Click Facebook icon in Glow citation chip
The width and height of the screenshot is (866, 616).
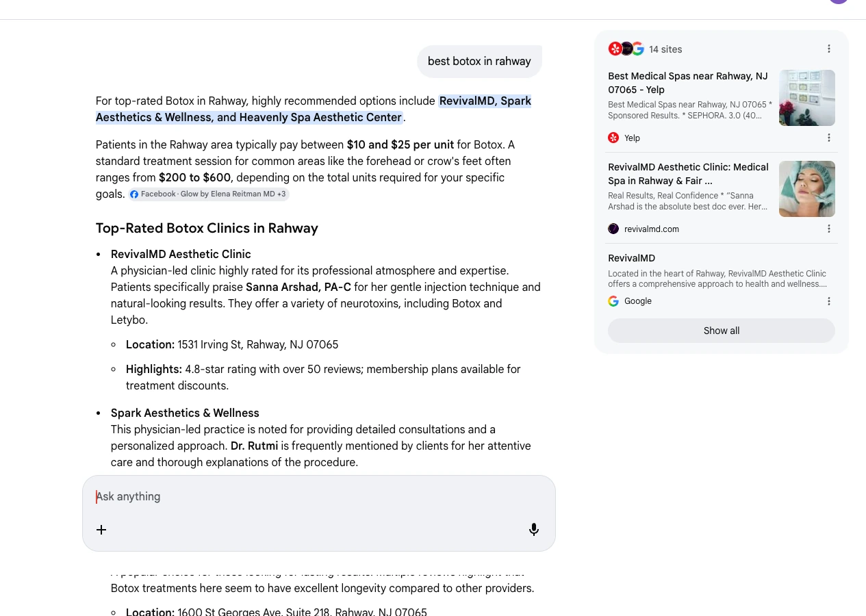(x=134, y=194)
